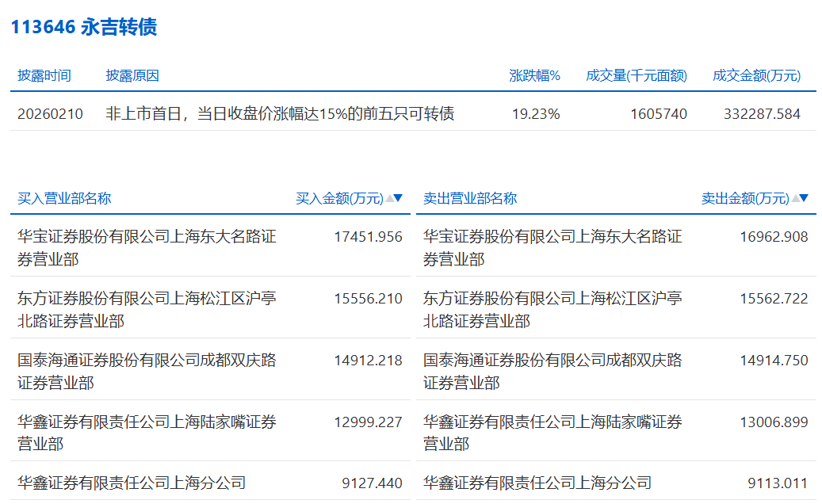Open the 113646 永吉转债 title link
The width and height of the screenshot is (822, 504).
point(83,27)
